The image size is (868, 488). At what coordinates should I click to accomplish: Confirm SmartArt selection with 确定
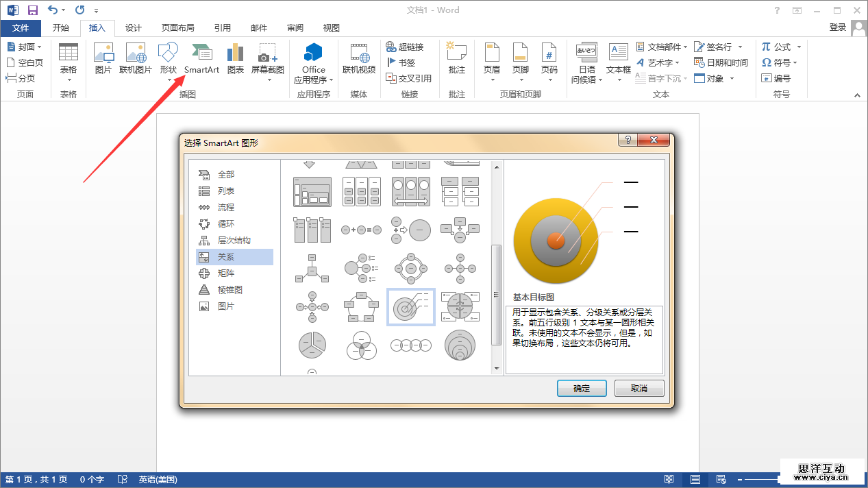[x=581, y=388]
